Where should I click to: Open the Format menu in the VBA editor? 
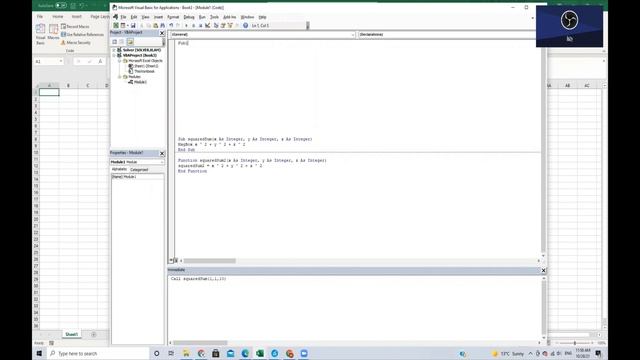coord(173,17)
